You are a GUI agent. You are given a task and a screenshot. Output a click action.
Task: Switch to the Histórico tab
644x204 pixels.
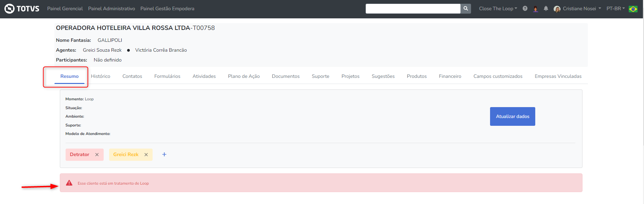click(x=101, y=76)
